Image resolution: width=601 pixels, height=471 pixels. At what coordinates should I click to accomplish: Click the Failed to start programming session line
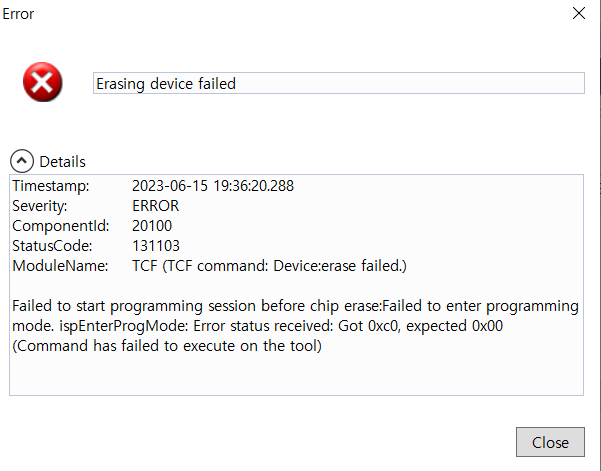(295, 305)
